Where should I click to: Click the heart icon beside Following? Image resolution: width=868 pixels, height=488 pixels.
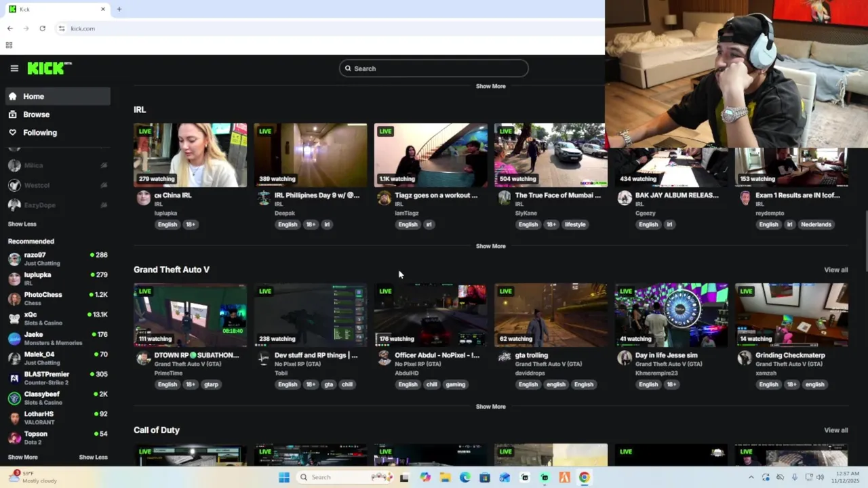13,133
